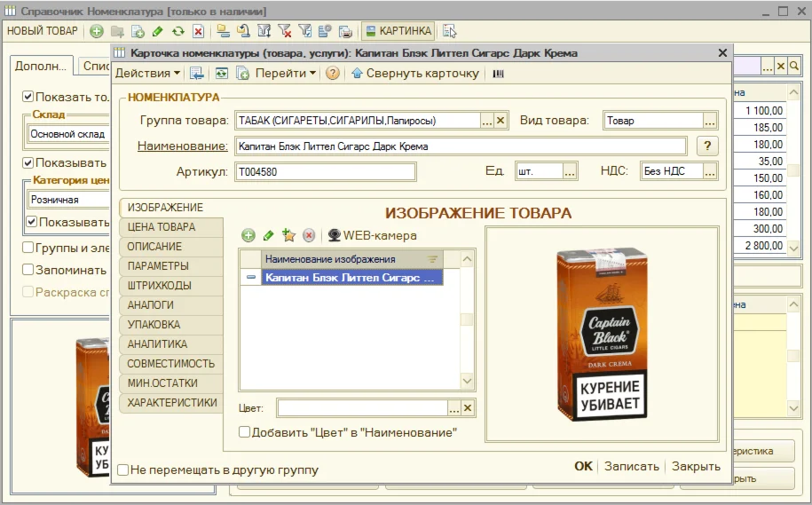Open the ШТРИХКОДЫ tab
The width and height of the screenshot is (812, 505).
(x=159, y=286)
